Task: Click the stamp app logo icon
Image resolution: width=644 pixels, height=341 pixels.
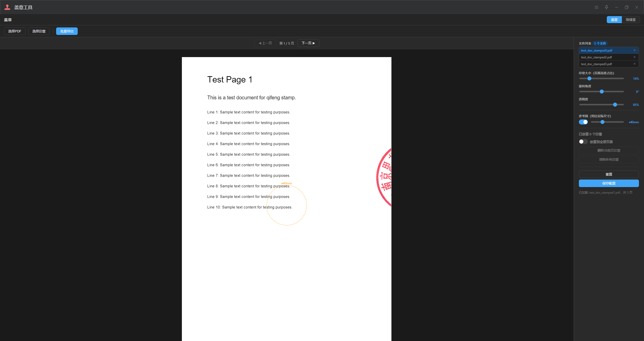Action: tap(7, 7)
